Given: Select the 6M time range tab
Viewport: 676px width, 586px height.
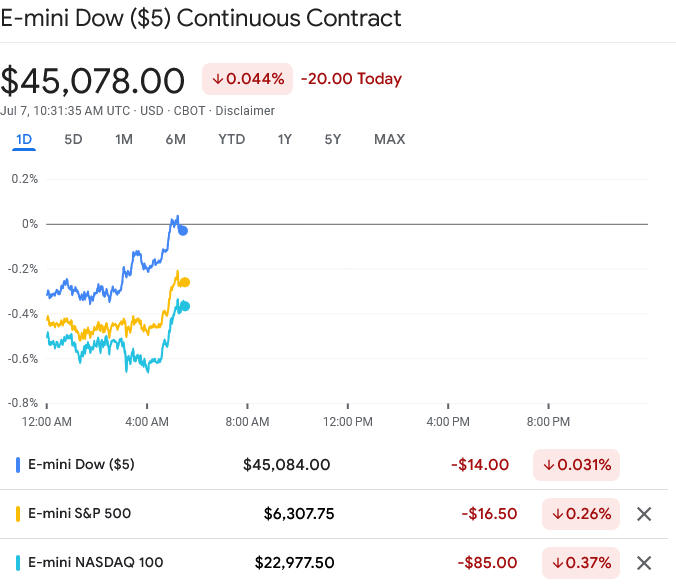Looking at the screenshot, I should tap(175, 139).
